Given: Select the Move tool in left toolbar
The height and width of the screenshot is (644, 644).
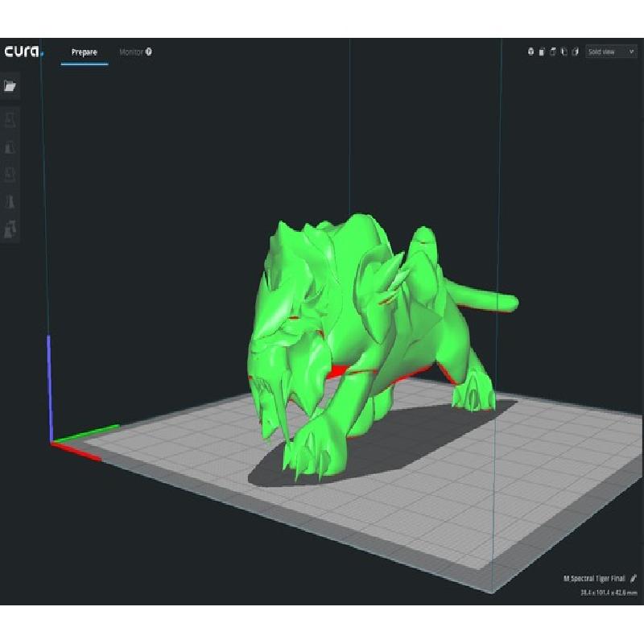Looking at the screenshot, I should click(10, 121).
